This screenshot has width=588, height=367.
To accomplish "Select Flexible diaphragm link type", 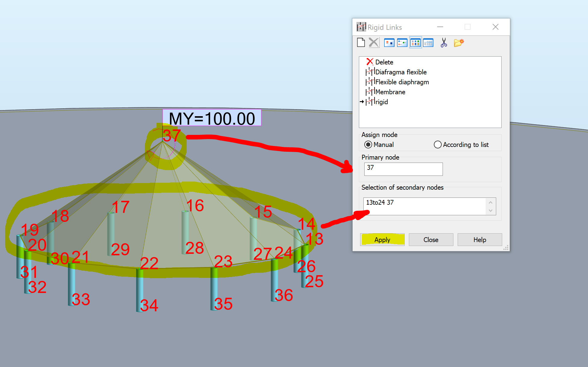I will click(402, 82).
